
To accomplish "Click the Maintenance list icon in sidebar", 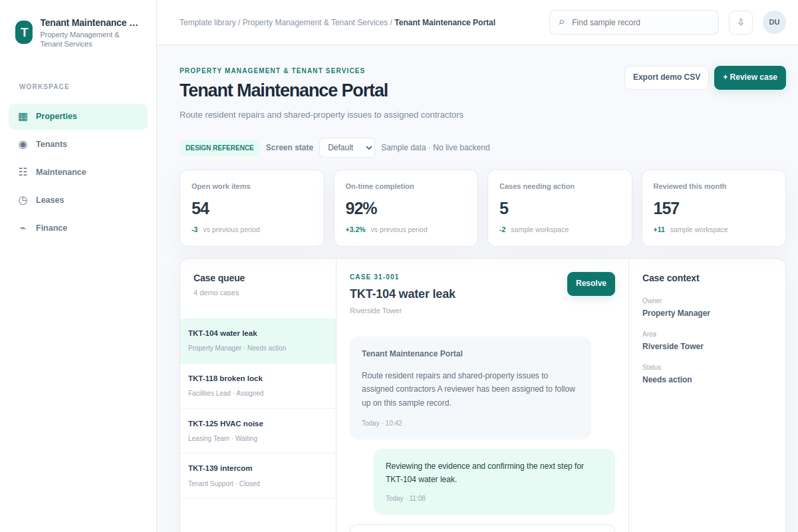I will [x=23, y=172].
